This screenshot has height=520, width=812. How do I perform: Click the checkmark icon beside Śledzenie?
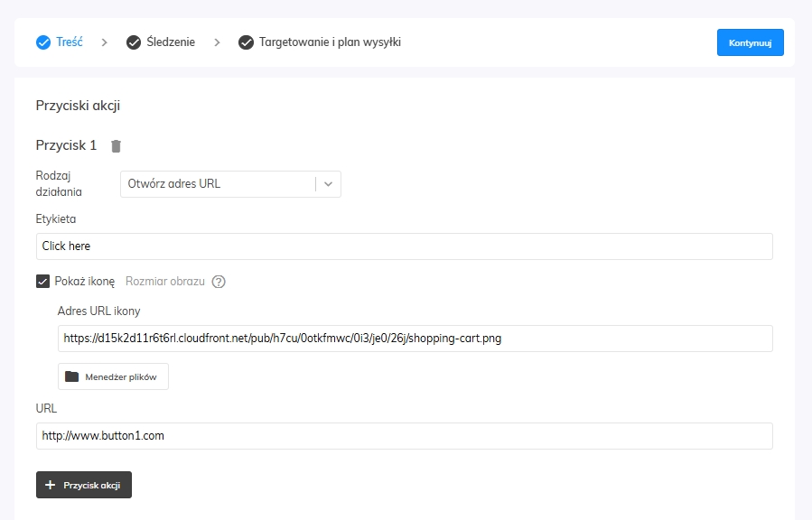point(134,42)
